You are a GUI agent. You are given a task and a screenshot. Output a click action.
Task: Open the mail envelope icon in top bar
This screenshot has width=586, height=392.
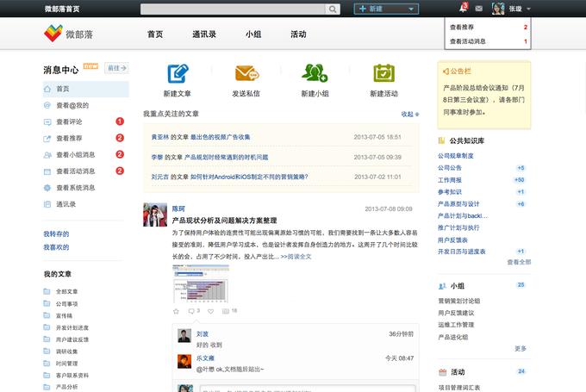pos(479,9)
